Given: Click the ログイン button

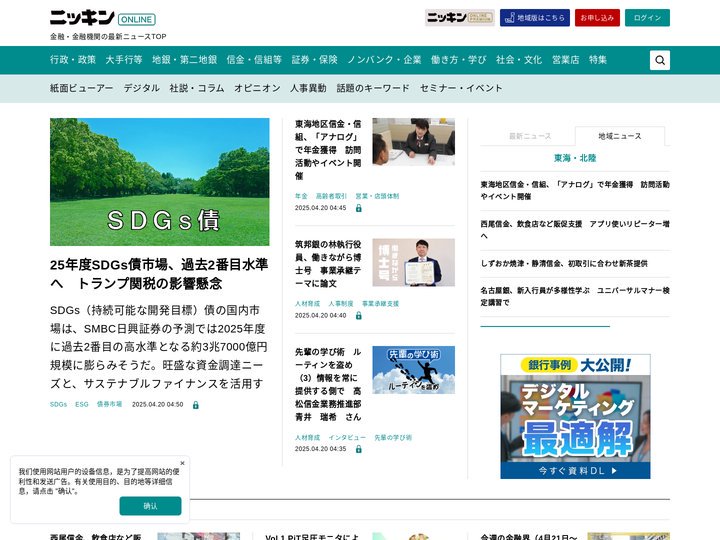Looking at the screenshot, I should tap(647, 18).
